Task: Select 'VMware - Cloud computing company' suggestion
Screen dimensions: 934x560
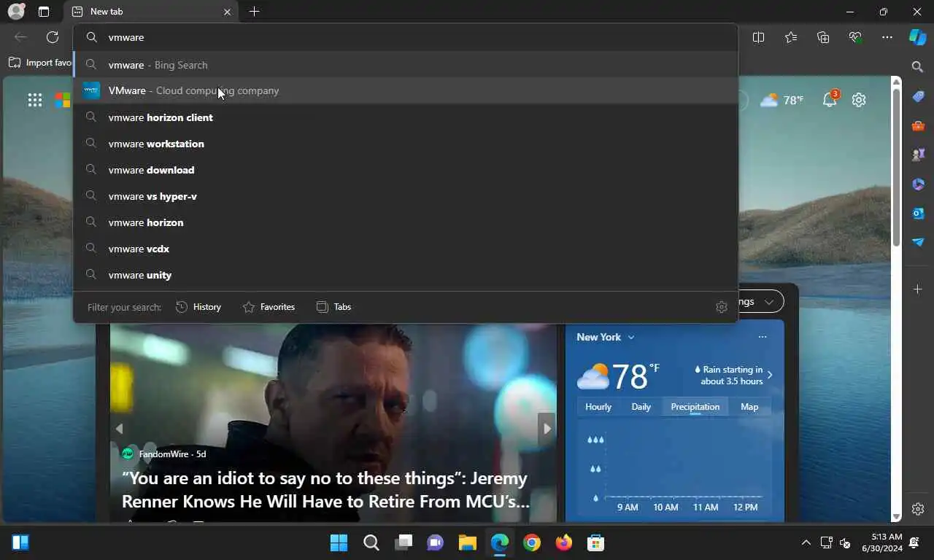Action: coord(406,90)
